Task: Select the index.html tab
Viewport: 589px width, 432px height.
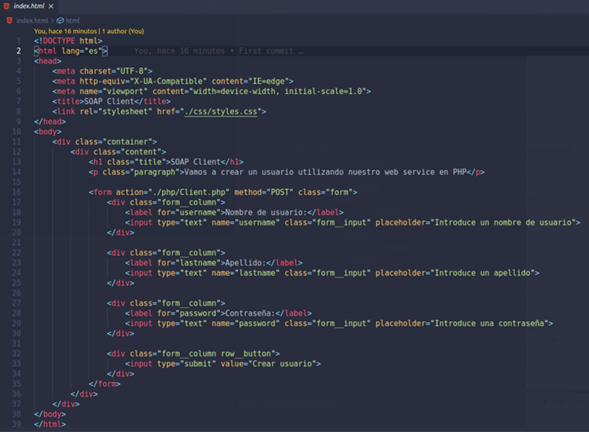Action: click(29, 6)
